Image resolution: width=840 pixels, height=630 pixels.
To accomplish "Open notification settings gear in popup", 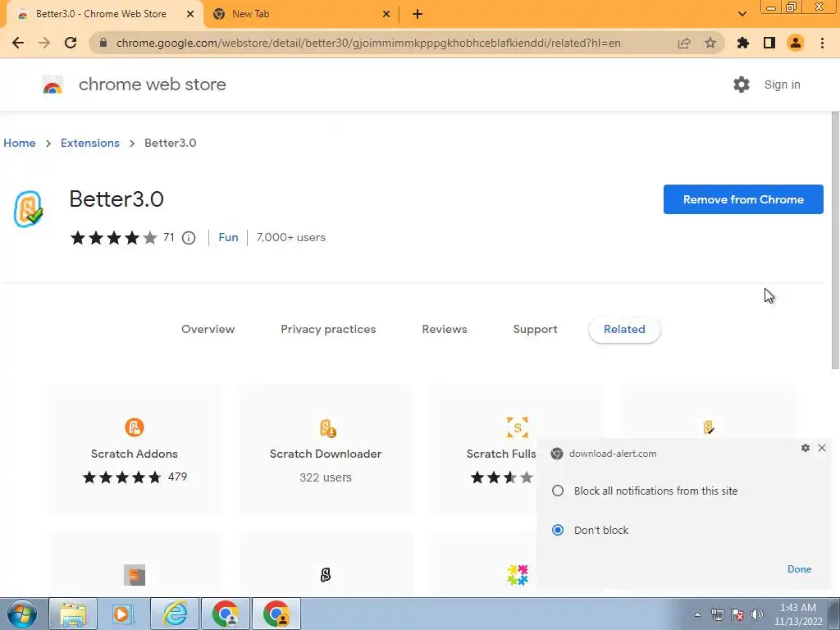I will pos(806,448).
